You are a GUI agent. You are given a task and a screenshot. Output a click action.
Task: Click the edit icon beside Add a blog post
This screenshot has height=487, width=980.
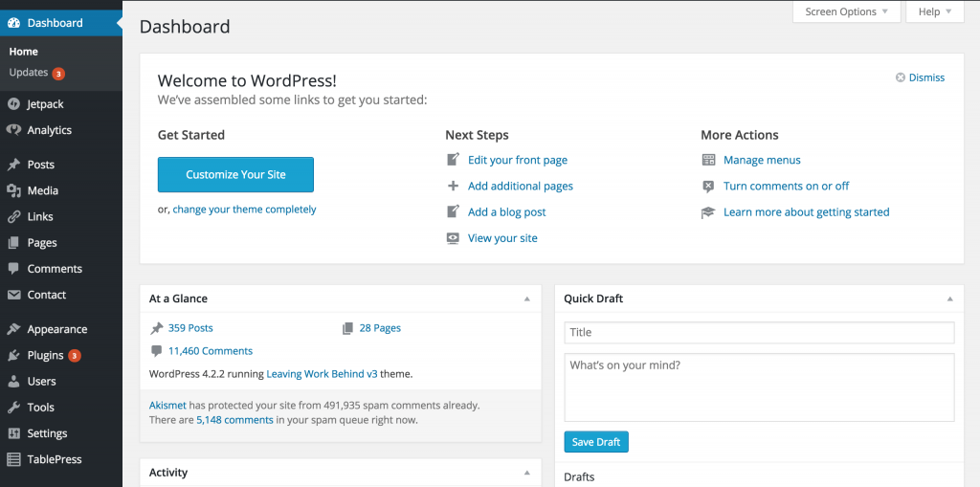click(453, 211)
